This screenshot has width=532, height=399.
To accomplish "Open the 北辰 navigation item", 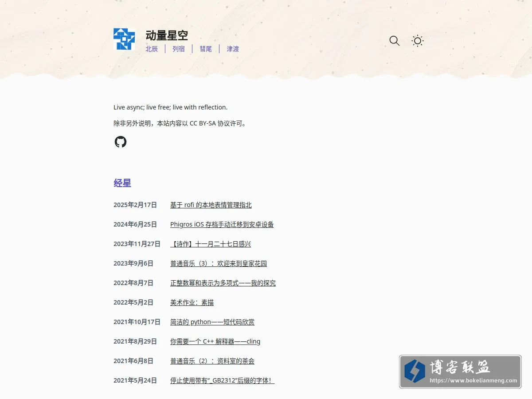I will 152,49.
